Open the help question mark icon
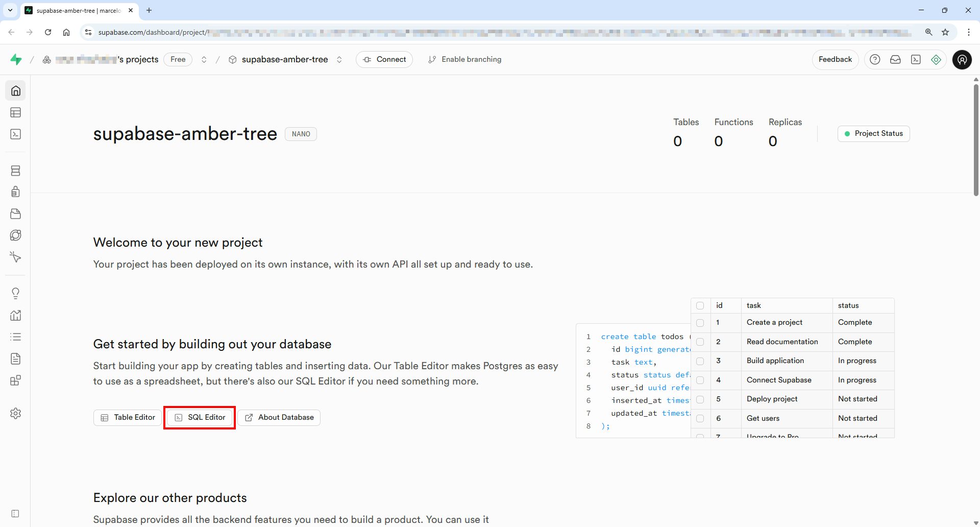Viewport: 980px width, 527px height. [x=875, y=60]
